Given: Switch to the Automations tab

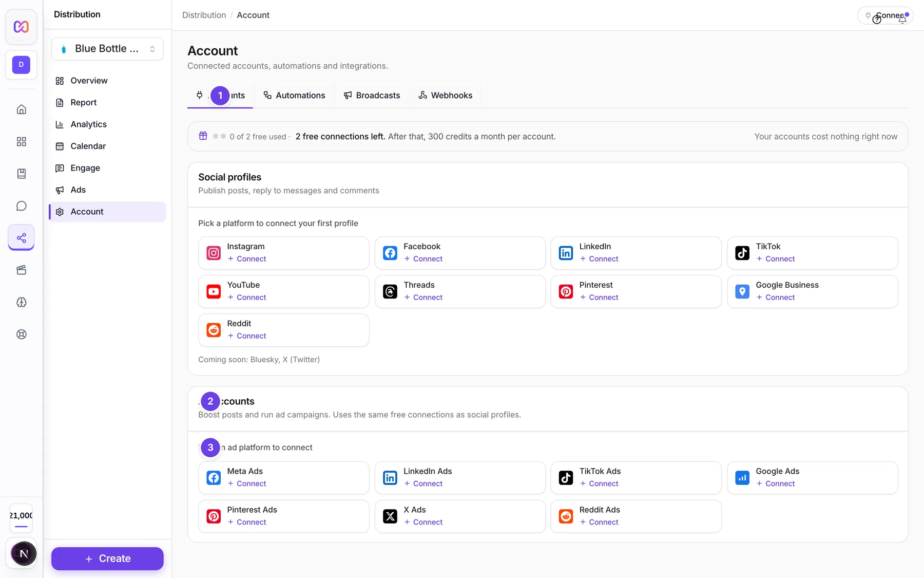Looking at the screenshot, I should (295, 96).
